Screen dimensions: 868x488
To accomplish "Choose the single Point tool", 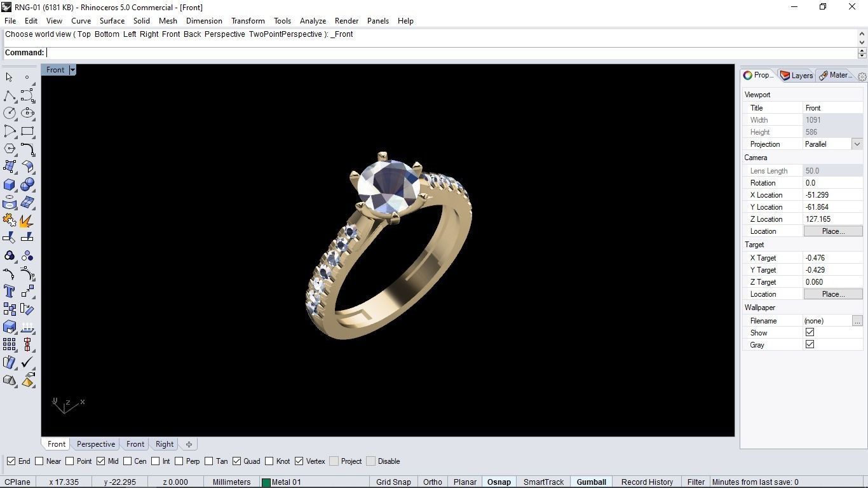I will pyautogui.click(x=27, y=77).
